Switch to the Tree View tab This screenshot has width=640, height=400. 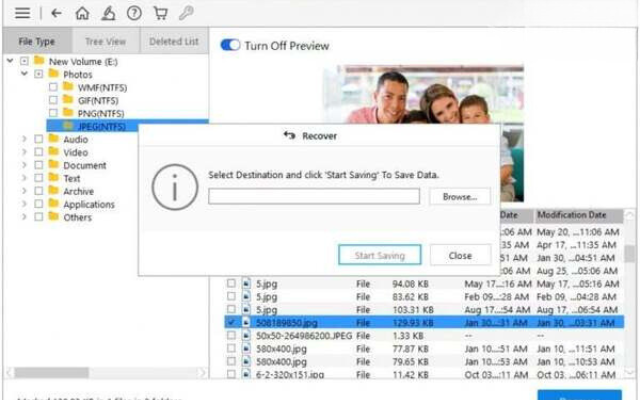(106, 41)
